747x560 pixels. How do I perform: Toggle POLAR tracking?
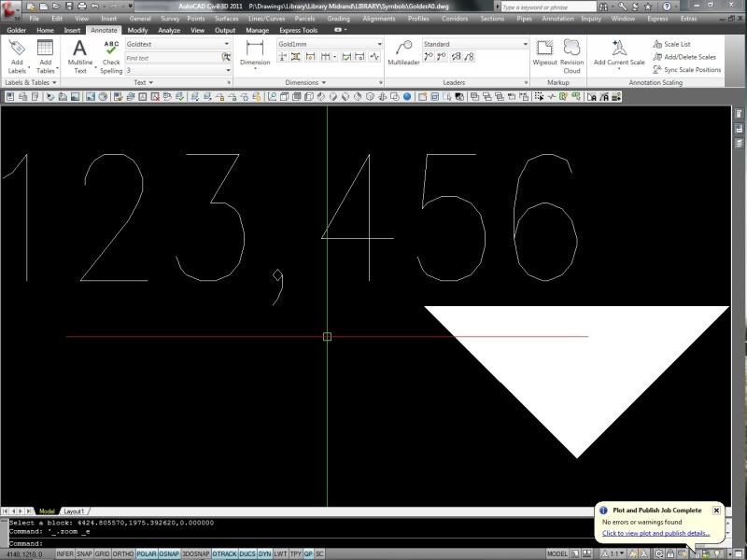[147, 553]
